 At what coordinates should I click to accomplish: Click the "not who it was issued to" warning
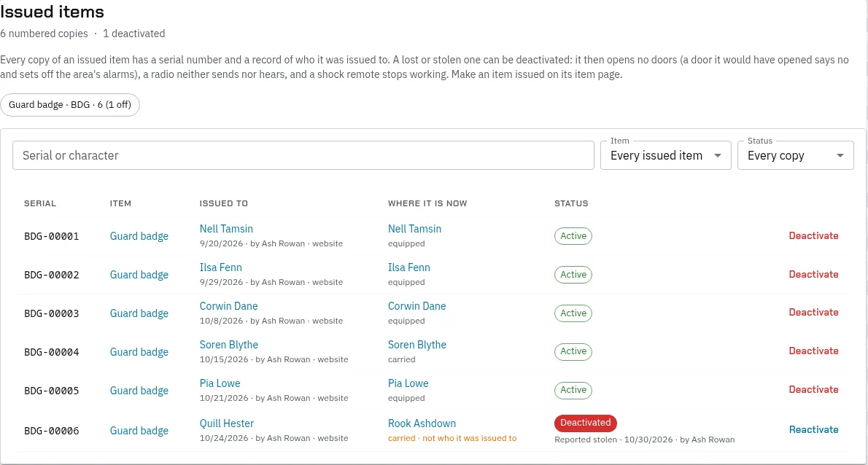(470, 438)
